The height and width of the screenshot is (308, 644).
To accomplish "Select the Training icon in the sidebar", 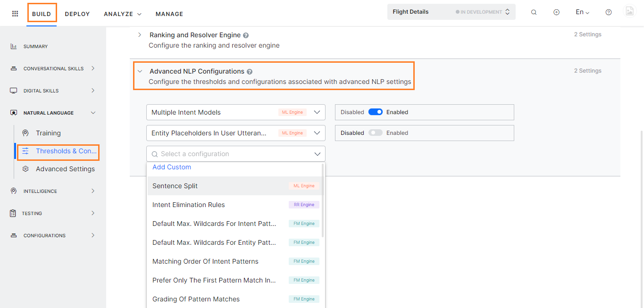I will (x=26, y=133).
